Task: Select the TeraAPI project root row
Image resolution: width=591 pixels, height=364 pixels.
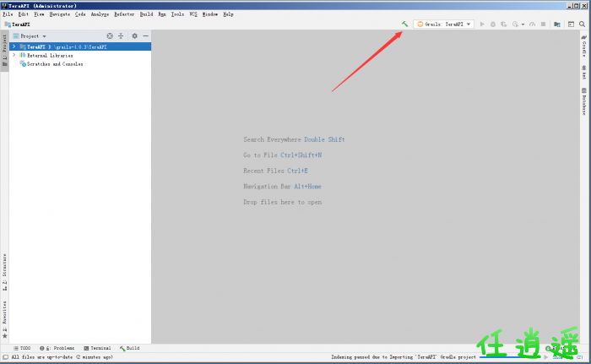Action: tap(80, 46)
